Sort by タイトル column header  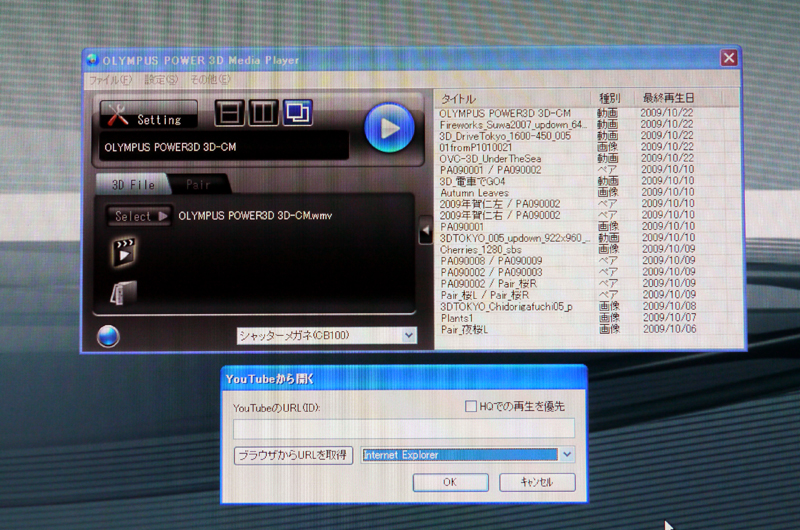(512, 98)
